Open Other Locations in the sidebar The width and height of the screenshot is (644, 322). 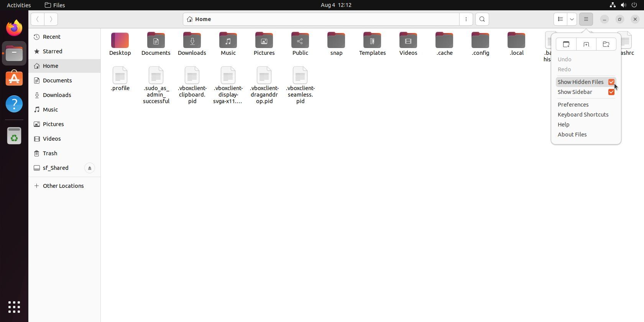(x=64, y=186)
